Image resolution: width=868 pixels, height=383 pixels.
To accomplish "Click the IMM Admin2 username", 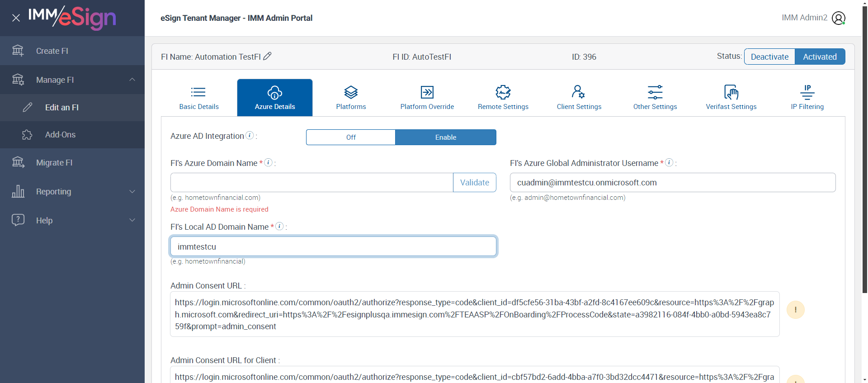I will coord(804,18).
